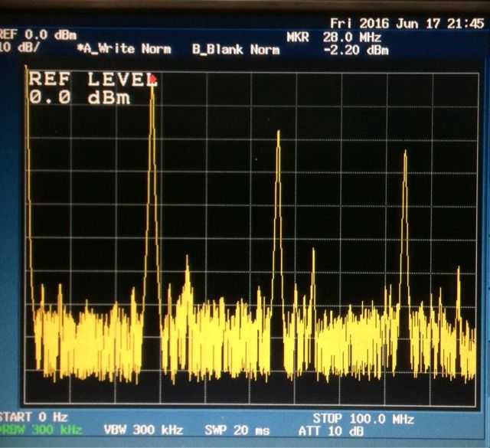
Task: Select the '*A_Write Norm' trace label
Action: [x=124, y=49]
